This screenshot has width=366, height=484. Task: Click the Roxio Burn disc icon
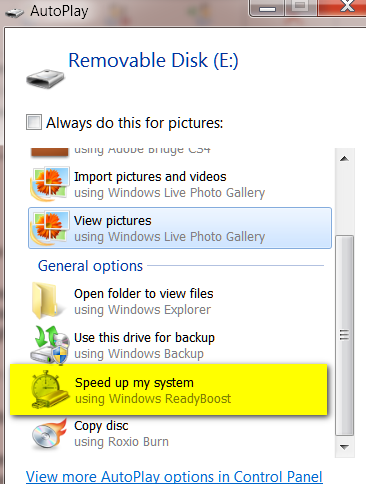(x=49, y=434)
